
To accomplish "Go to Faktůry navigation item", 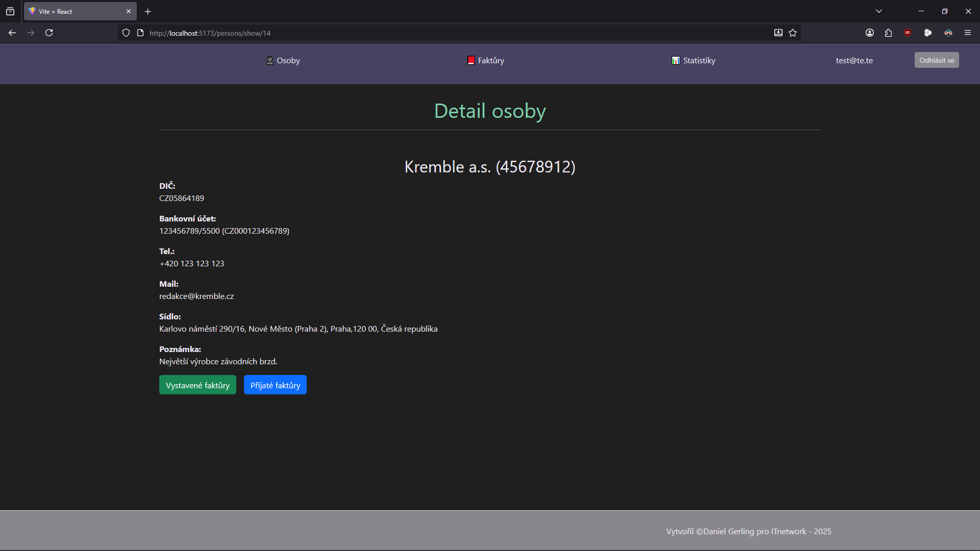I will (x=485, y=60).
